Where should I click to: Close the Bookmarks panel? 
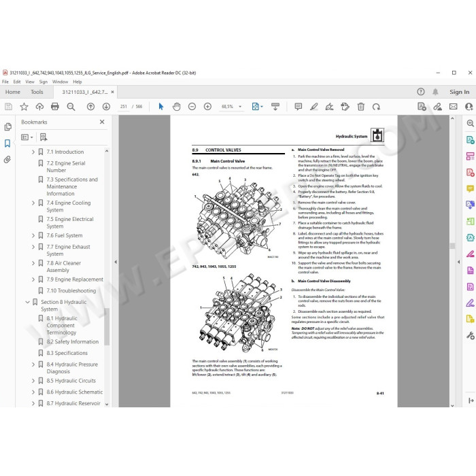102,122
